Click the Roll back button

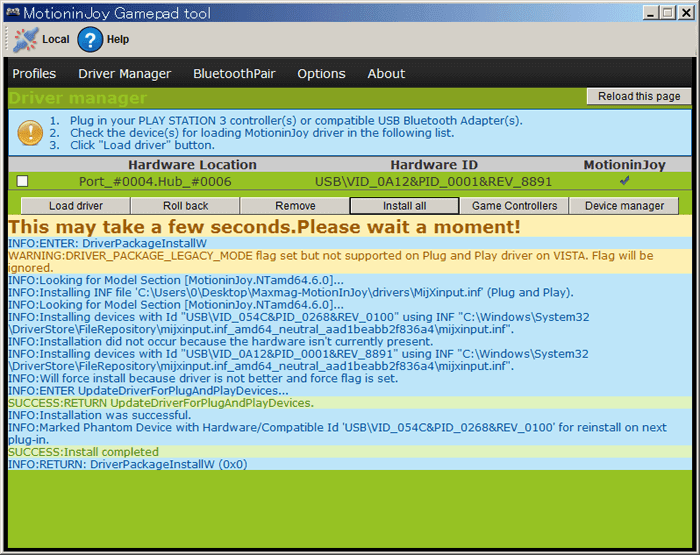tap(185, 206)
